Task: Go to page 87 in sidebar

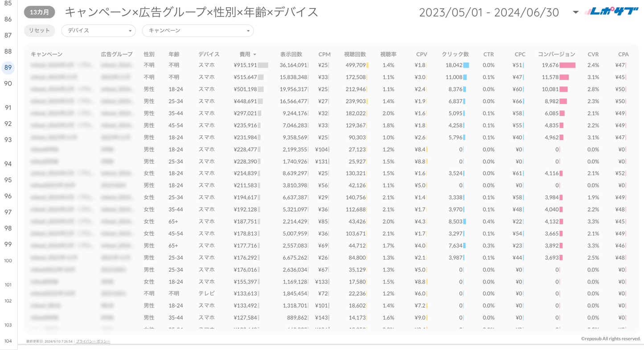Action: pos(8,36)
